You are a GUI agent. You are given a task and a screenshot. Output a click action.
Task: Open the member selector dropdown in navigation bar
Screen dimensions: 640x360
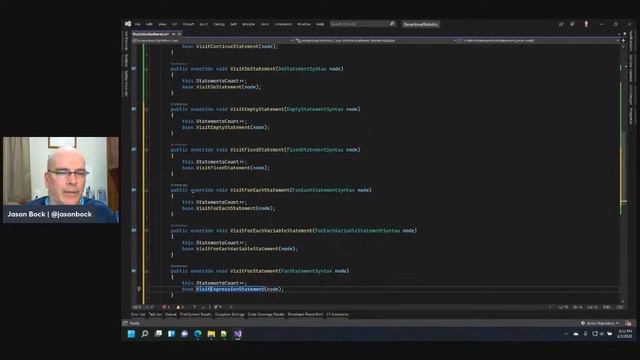click(539, 41)
